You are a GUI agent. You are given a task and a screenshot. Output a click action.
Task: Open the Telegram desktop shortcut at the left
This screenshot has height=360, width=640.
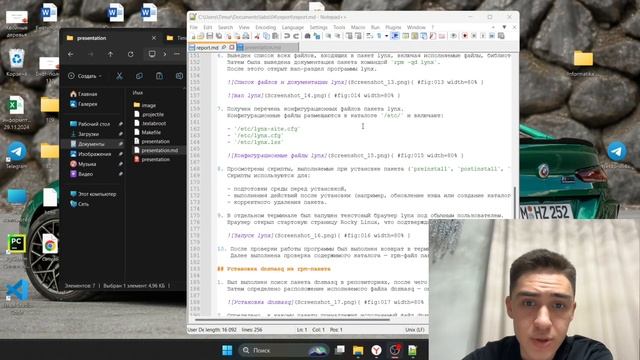(x=16, y=155)
